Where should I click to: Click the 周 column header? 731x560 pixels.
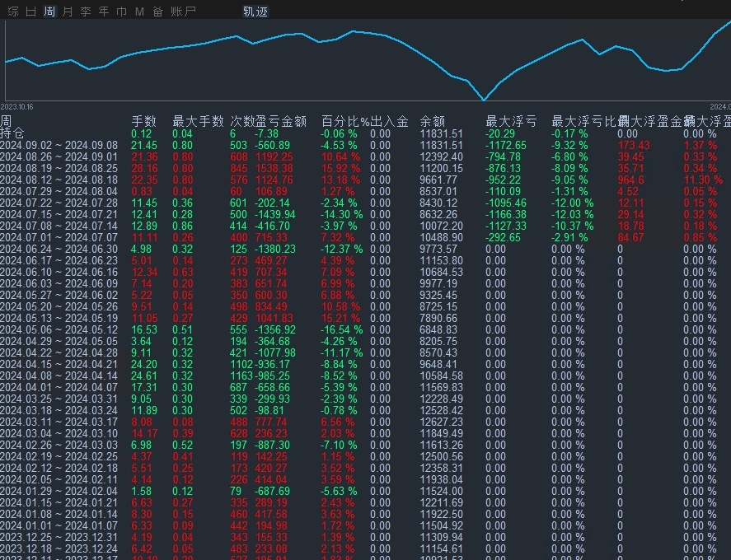pos(6,122)
